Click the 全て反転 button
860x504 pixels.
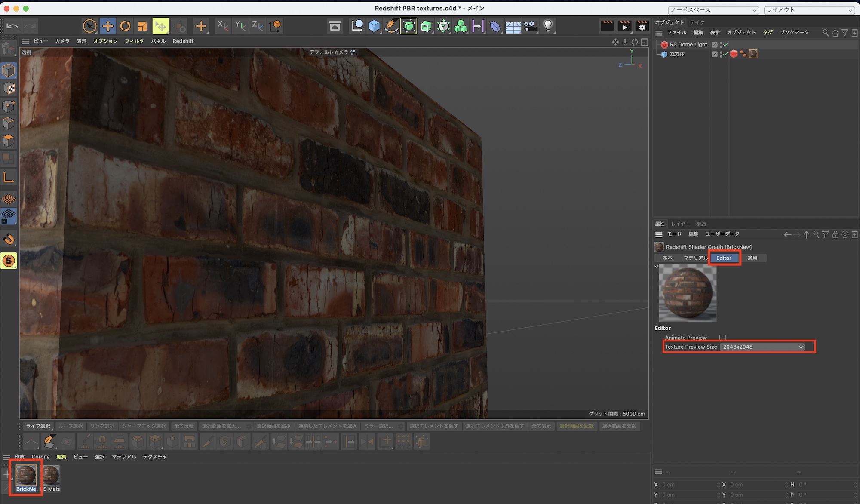[184, 426]
